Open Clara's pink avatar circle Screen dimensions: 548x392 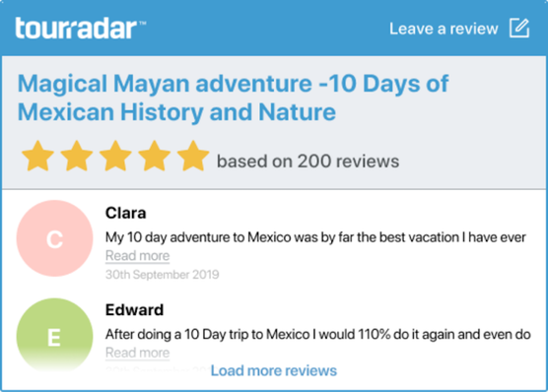pos(54,238)
